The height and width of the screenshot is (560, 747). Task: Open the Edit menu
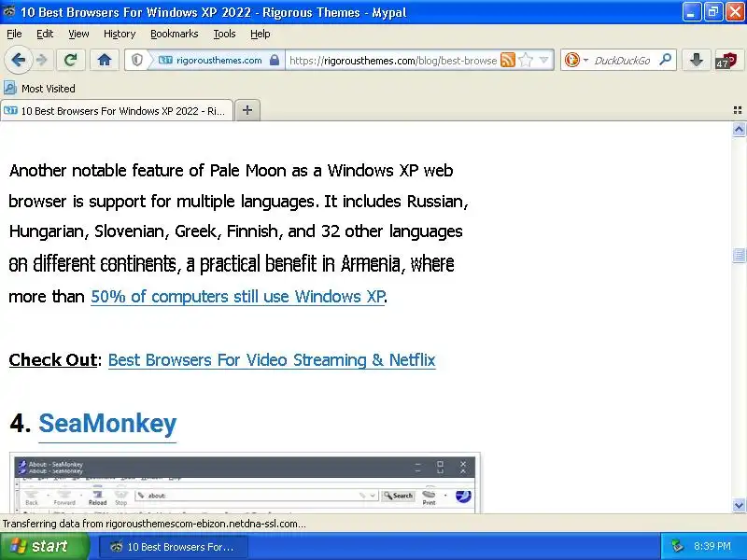[x=45, y=34]
